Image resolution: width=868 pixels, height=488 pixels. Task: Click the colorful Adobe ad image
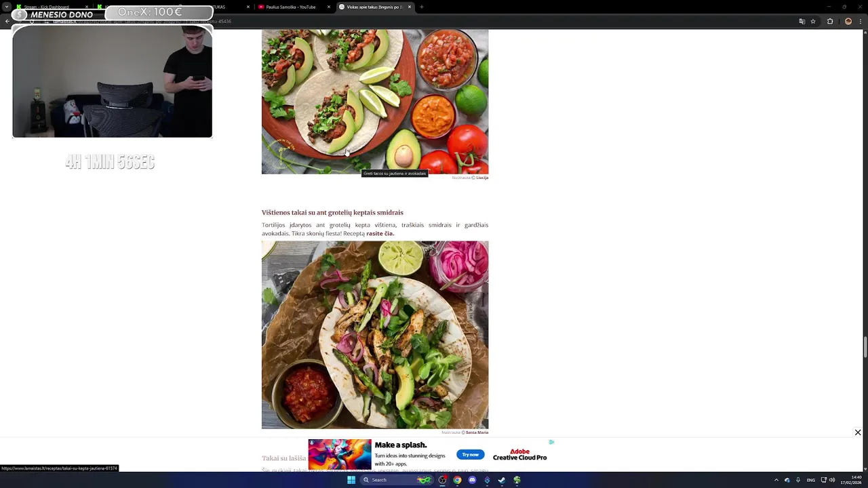click(x=340, y=455)
